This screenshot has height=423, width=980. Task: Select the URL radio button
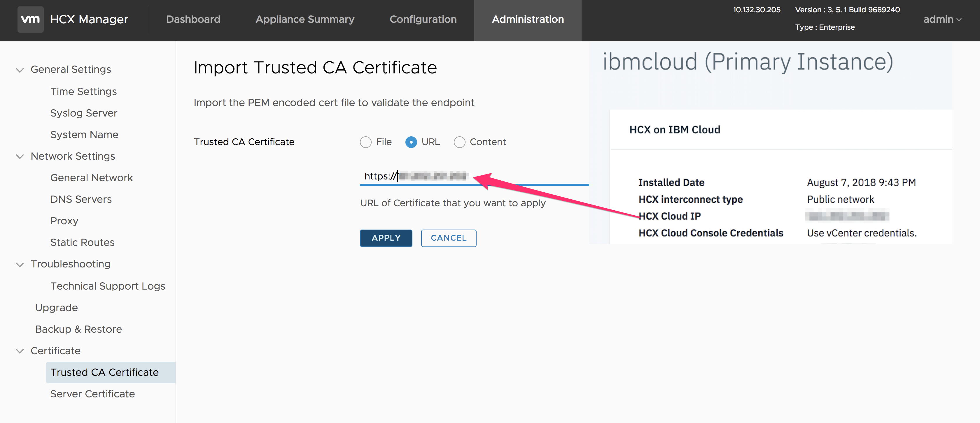[x=411, y=142]
